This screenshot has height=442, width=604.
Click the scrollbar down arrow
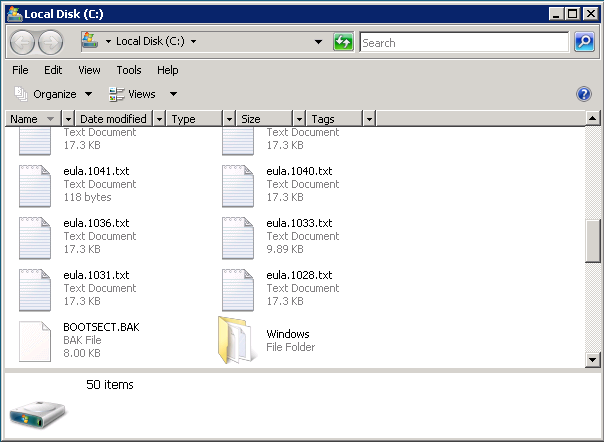point(593,360)
